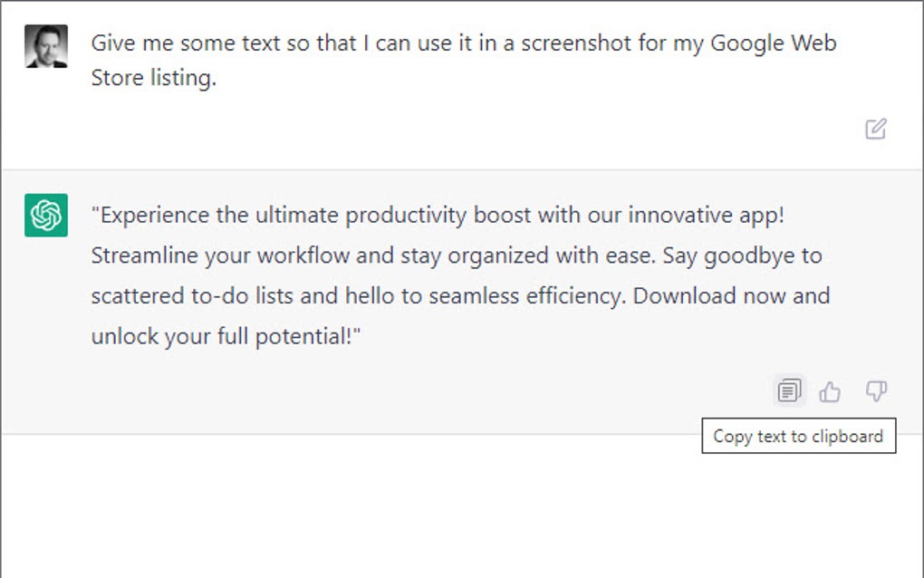The image size is (924, 578).
Task: Copy the response using the clipboard icon
Action: tap(788, 390)
